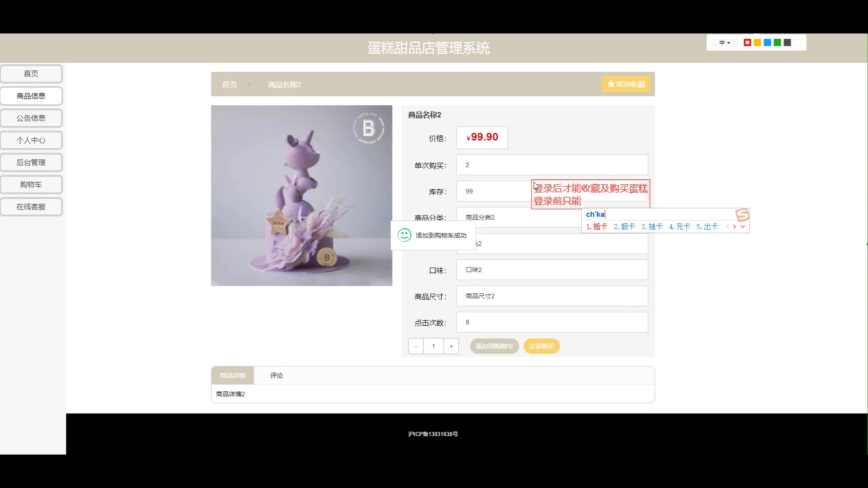
Task: Open 购物车 from the sidebar
Action: (31, 184)
